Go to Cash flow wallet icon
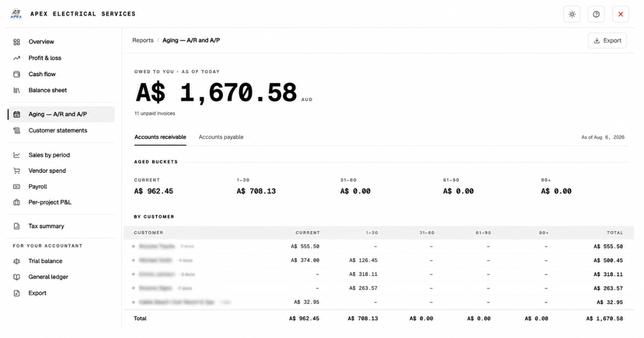This screenshot has height=338, width=644. point(17,74)
